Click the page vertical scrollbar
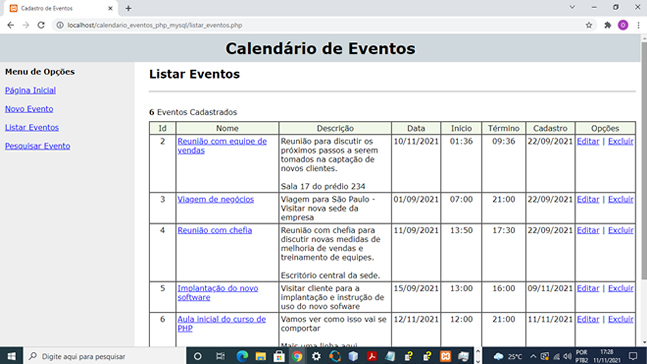Screen dimensions: 647x364 pyautogui.click(x=644, y=160)
